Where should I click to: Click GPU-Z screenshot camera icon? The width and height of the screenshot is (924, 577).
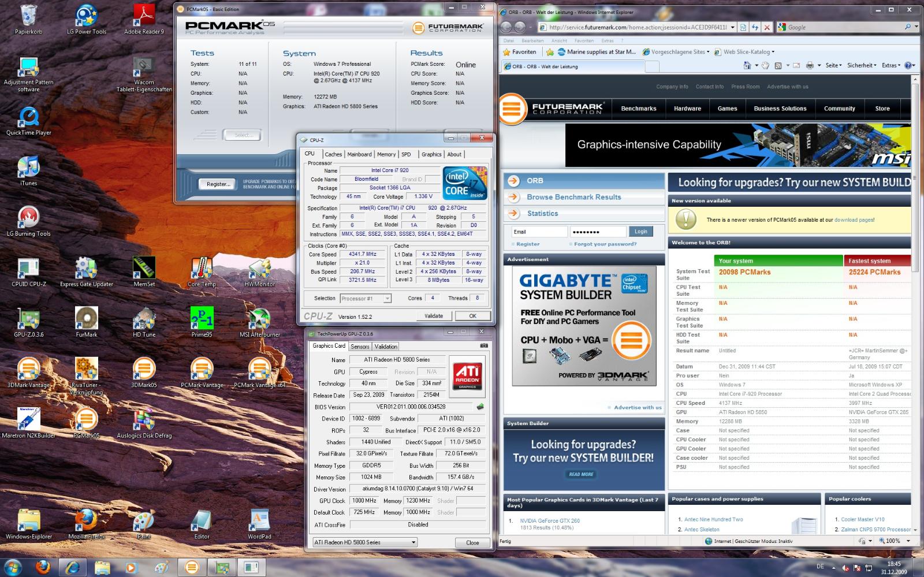[483, 346]
